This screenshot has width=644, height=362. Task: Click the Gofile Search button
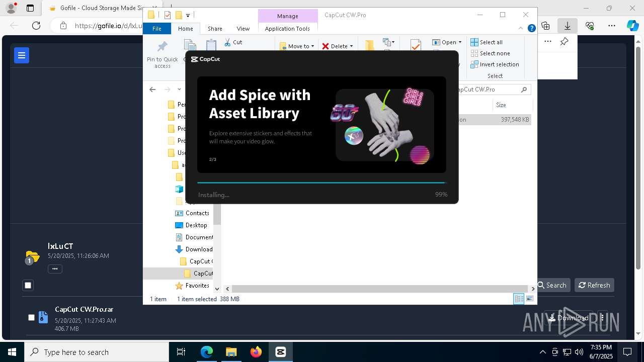(x=552, y=285)
